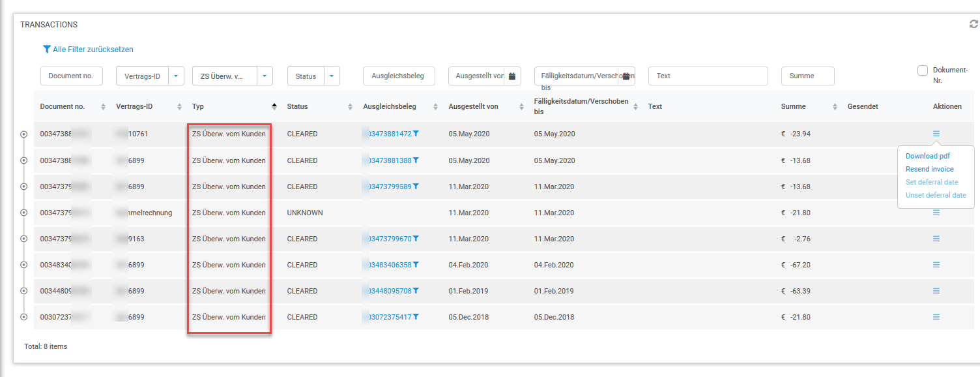Image resolution: width=980 pixels, height=377 pixels.
Task: Choose Download pdf from actions menu
Action: click(927, 156)
